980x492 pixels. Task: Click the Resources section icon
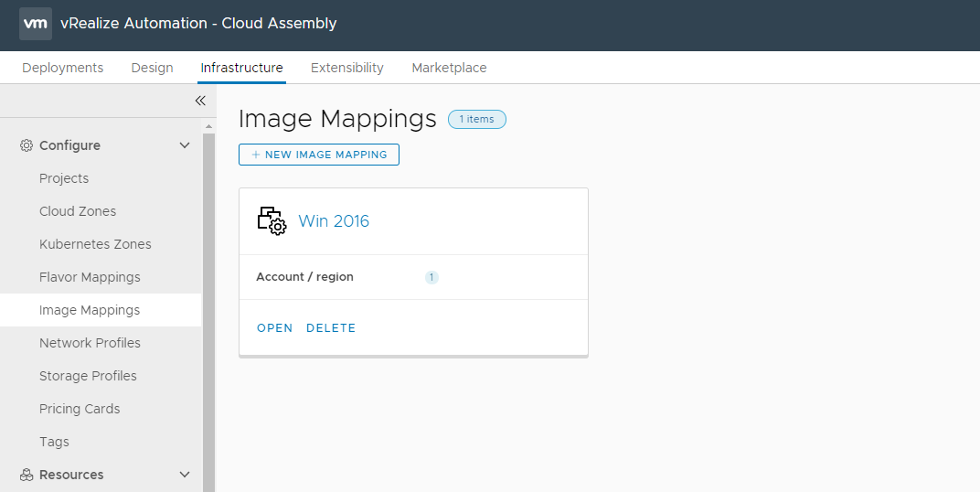point(27,475)
